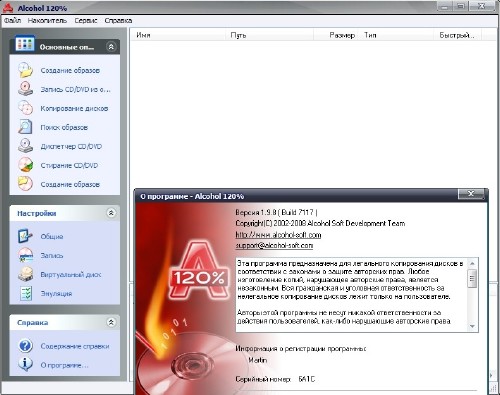Screen dimensions: 500x395
Task: Collapse the Настройки panel
Action: [111, 213]
